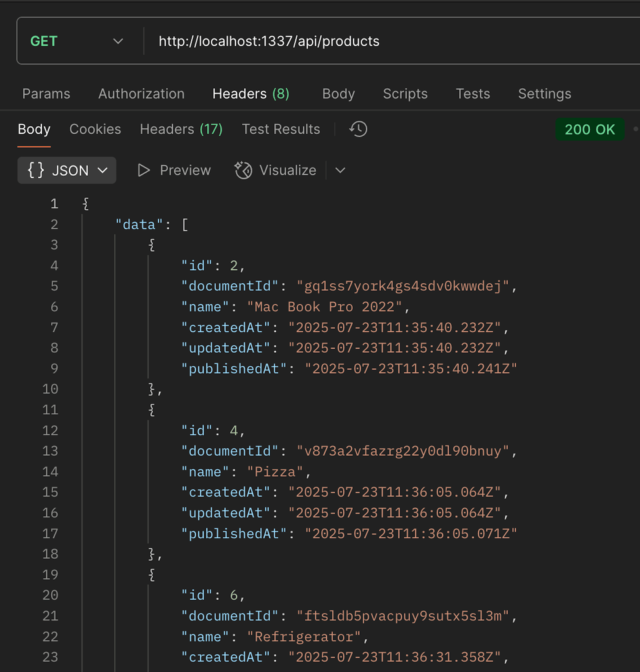Open the Test Results tab
Viewport: 640px width, 672px height.
(281, 129)
